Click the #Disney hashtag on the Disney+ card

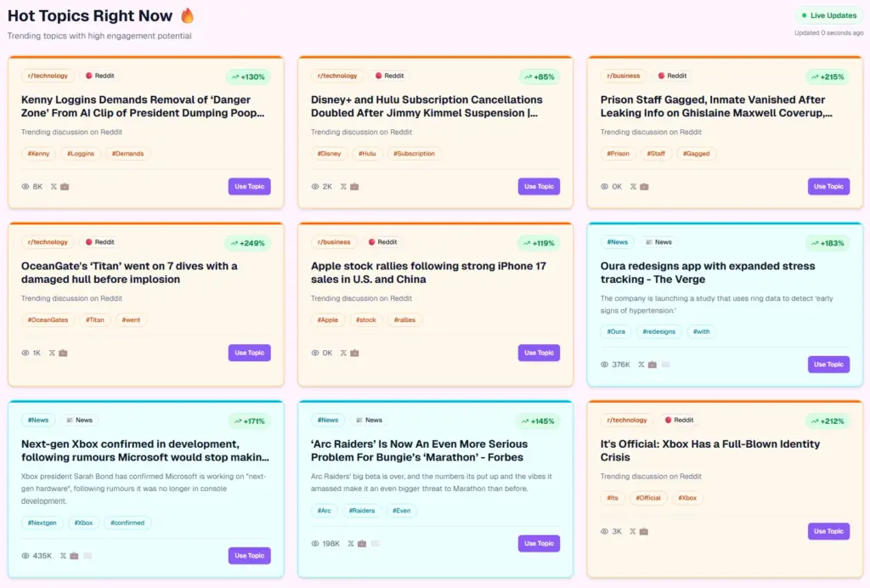[x=330, y=154]
